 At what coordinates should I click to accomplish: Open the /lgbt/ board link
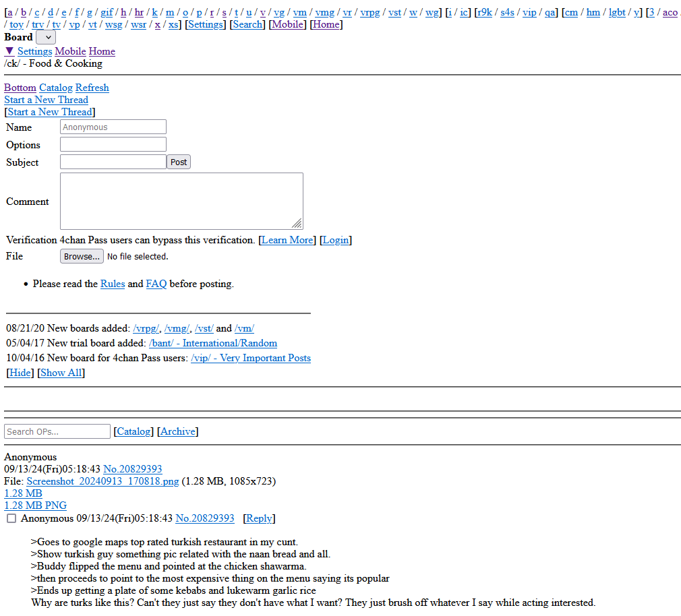pos(617,12)
